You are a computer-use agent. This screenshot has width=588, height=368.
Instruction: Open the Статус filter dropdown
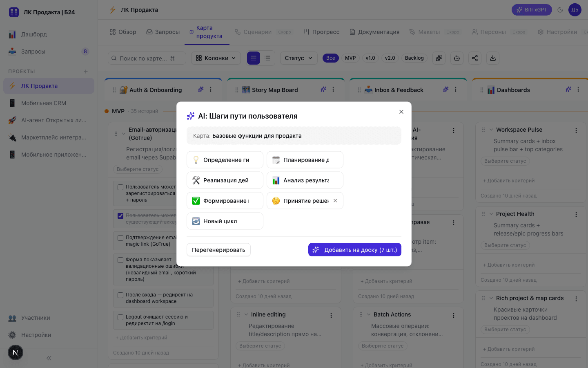point(298,58)
